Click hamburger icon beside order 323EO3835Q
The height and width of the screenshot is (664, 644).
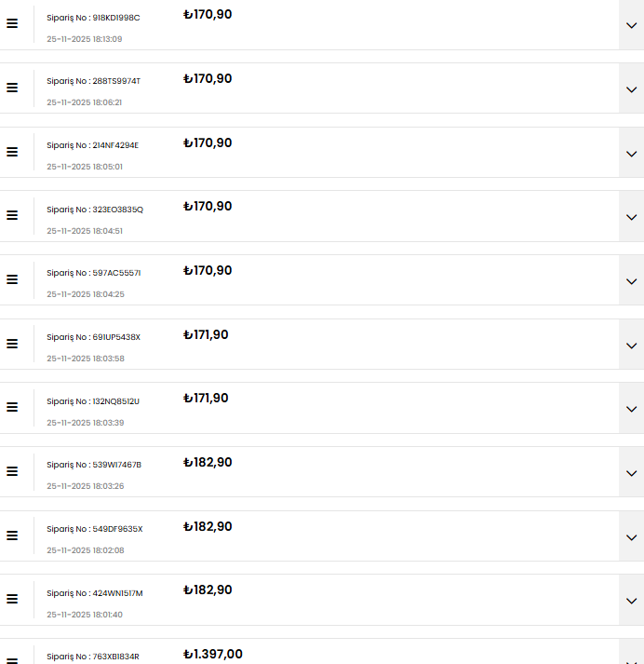pos(12,215)
